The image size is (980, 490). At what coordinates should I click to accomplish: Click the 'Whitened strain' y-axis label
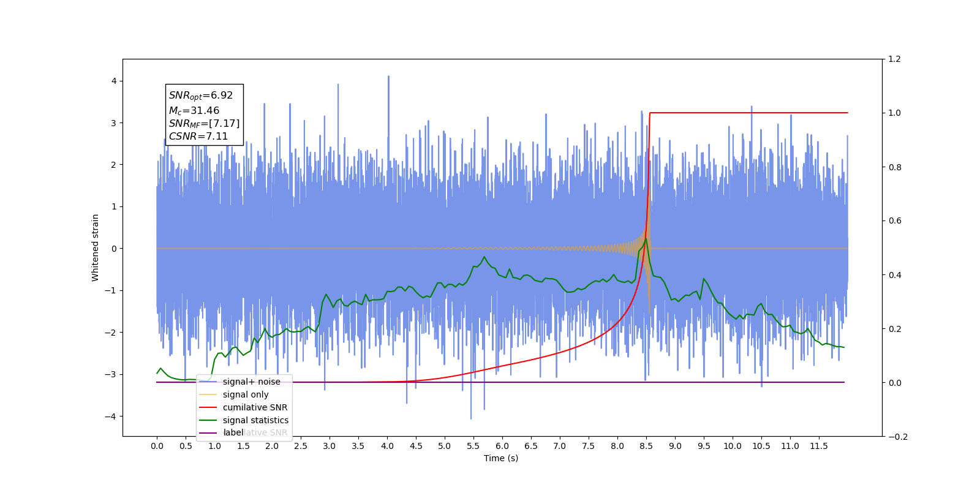tap(96, 247)
